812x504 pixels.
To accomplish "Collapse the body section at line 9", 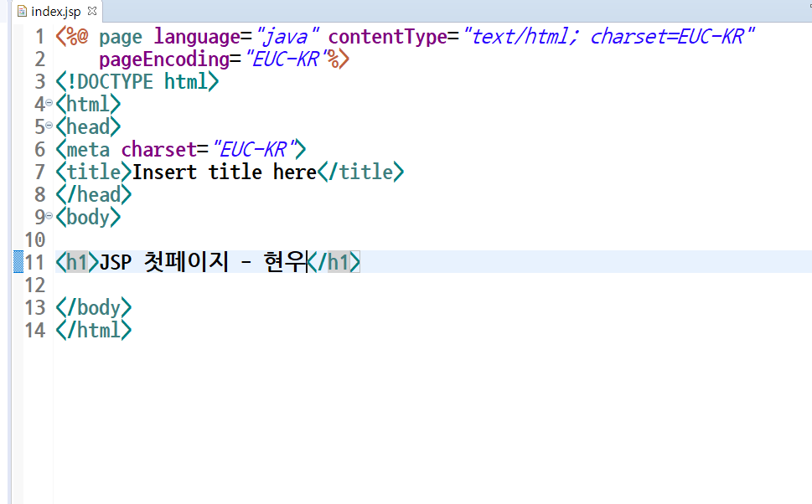I will (49, 217).
